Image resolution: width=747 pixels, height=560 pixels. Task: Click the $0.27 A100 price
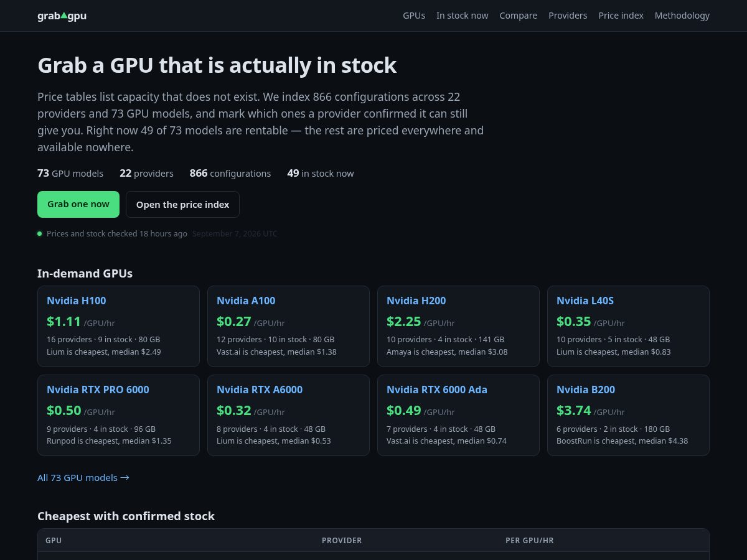pyautogui.click(x=234, y=322)
